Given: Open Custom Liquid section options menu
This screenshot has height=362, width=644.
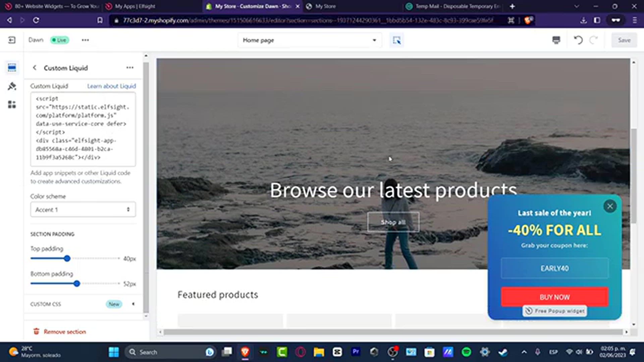Looking at the screenshot, I should pos(130,68).
